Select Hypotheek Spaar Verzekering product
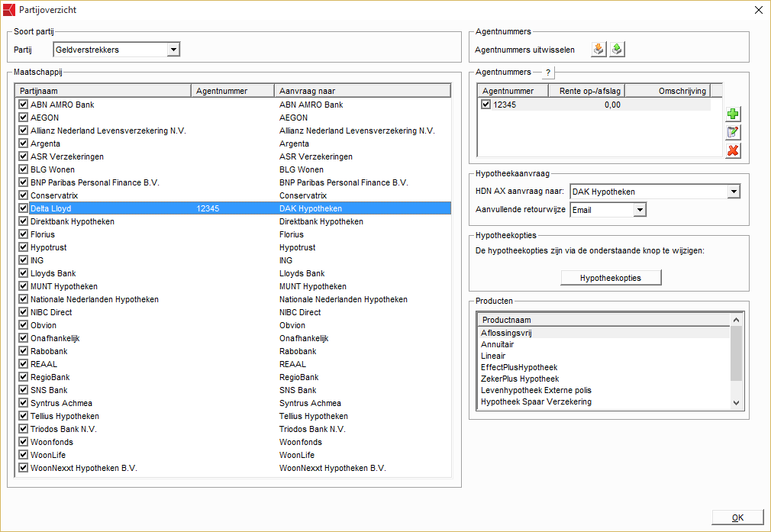This screenshot has width=771, height=532. tap(605, 401)
